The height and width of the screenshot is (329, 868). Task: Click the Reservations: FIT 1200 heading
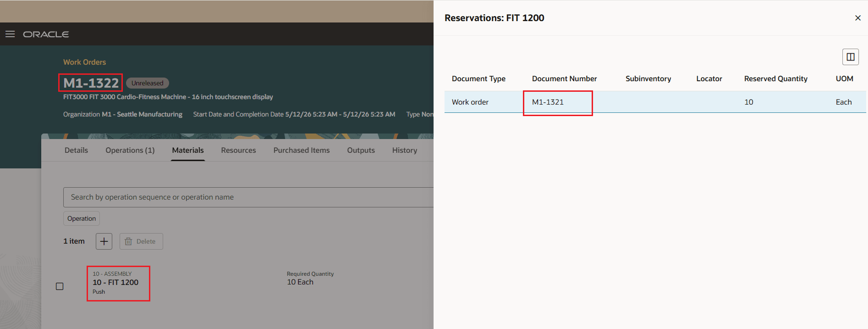point(494,18)
